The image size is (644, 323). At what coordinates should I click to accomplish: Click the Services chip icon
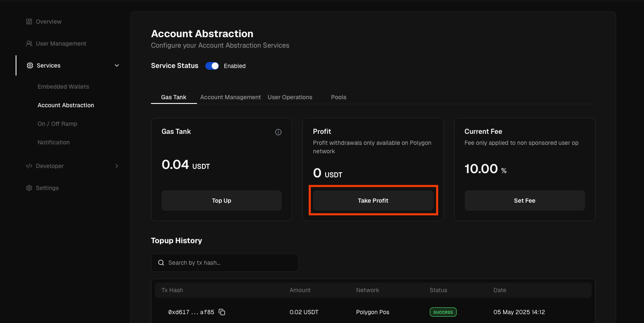[30, 65]
